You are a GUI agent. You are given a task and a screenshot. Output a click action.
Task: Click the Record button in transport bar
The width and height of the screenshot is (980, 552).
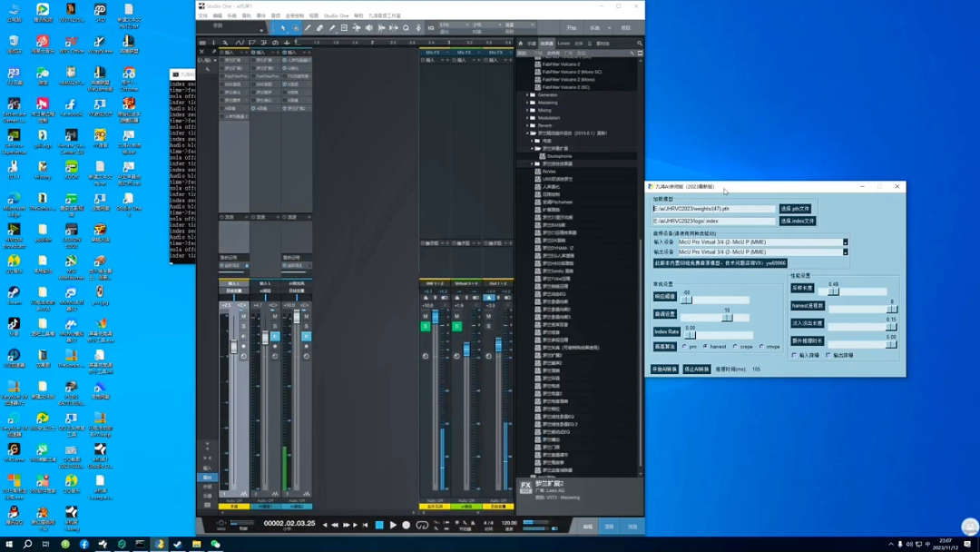[407, 525]
